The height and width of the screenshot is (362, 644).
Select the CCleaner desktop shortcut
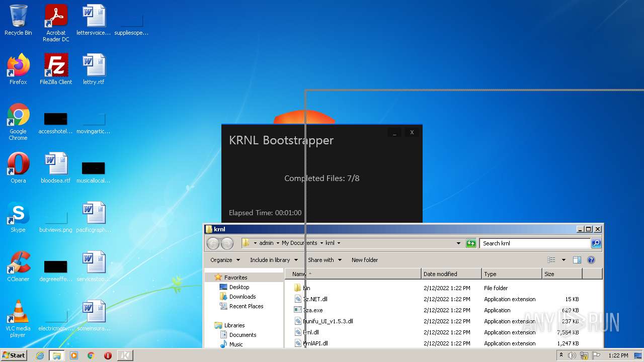(18, 266)
